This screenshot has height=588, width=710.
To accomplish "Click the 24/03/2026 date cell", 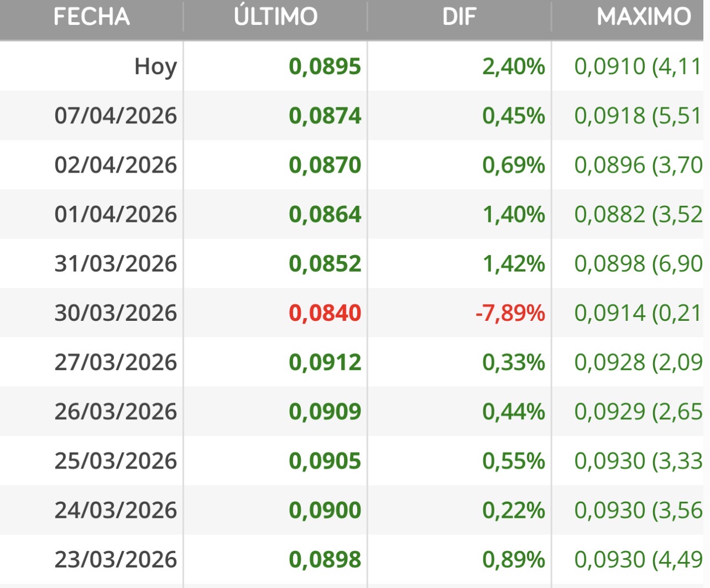I will (116, 510).
